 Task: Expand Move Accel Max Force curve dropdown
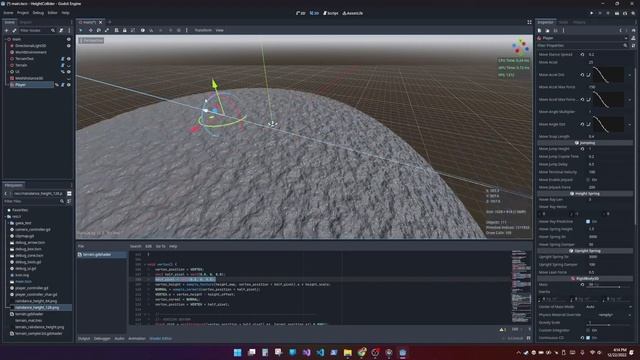630,100
